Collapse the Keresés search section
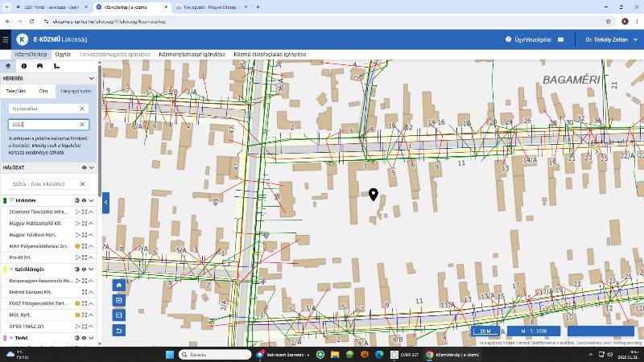The image size is (644, 362). [x=92, y=79]
